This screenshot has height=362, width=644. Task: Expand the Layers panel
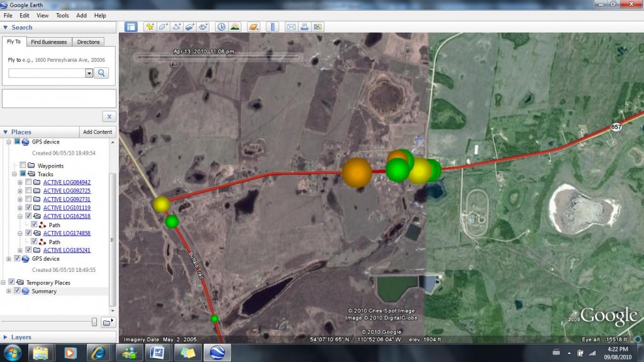tap(5, 337)
